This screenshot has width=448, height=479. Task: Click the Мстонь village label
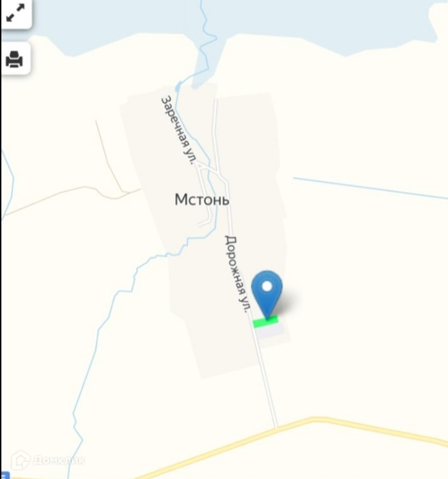click(202, 200)
